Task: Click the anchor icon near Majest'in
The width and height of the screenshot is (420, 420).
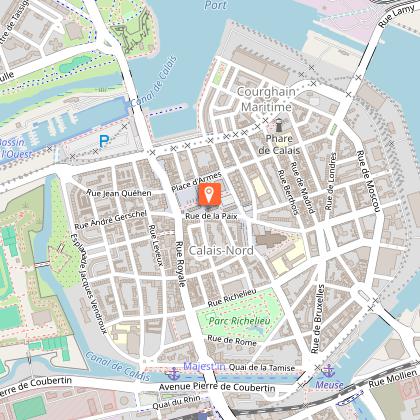Action: 174,373
